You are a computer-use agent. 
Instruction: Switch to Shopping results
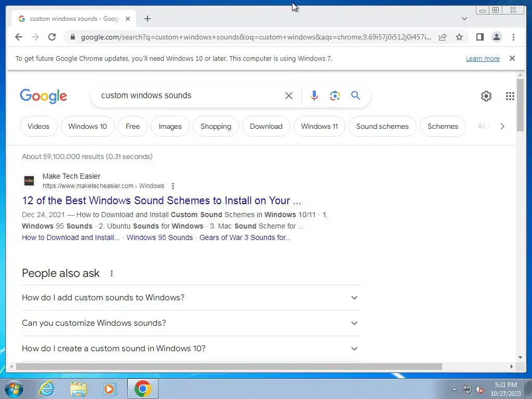(x=216, y=126)
